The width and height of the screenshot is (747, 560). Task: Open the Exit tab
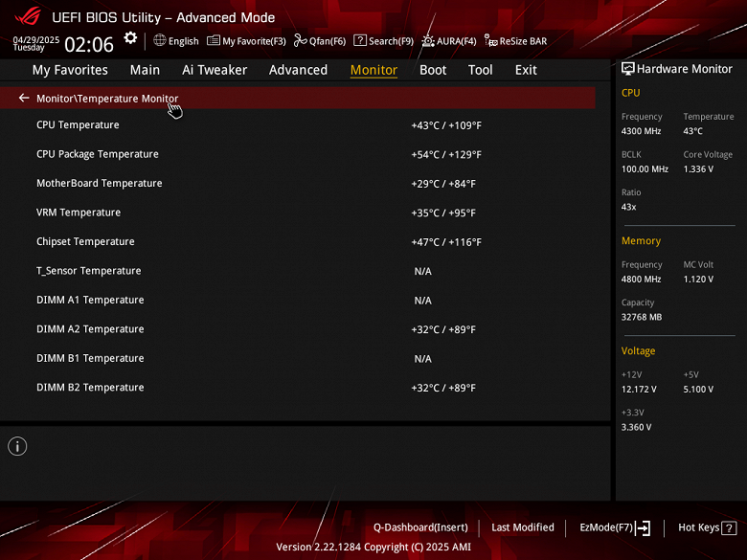click(526, 70)
